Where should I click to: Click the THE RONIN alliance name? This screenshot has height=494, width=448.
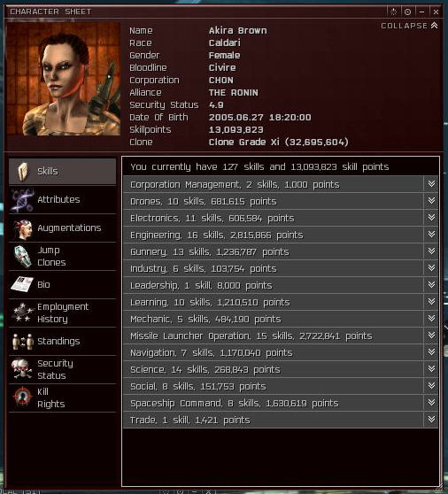pos(234,93)
